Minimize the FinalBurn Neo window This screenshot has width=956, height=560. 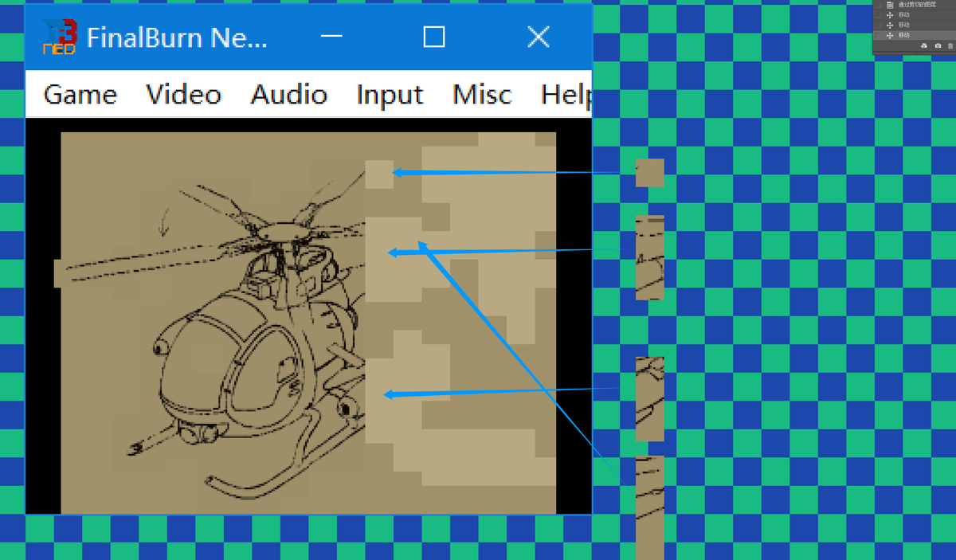tap(331, 37)
